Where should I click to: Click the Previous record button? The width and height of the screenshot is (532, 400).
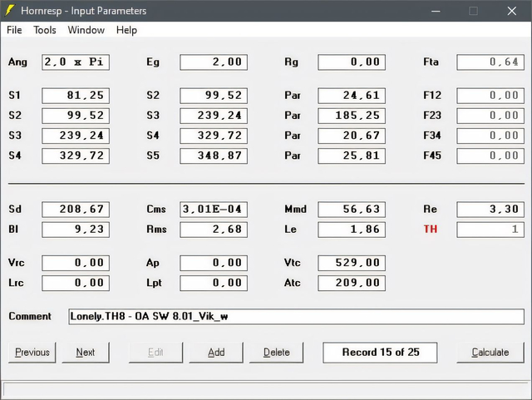[x=32, y=353]
